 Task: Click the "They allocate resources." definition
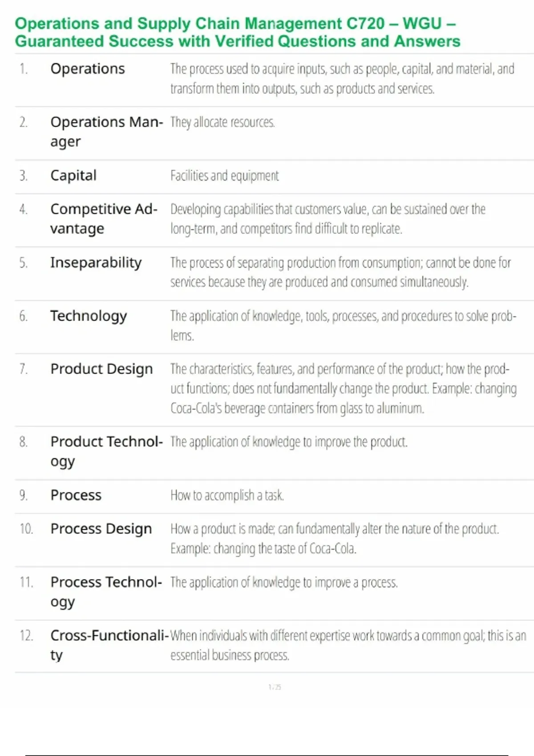pyautogui.click(x=222, y=122)
